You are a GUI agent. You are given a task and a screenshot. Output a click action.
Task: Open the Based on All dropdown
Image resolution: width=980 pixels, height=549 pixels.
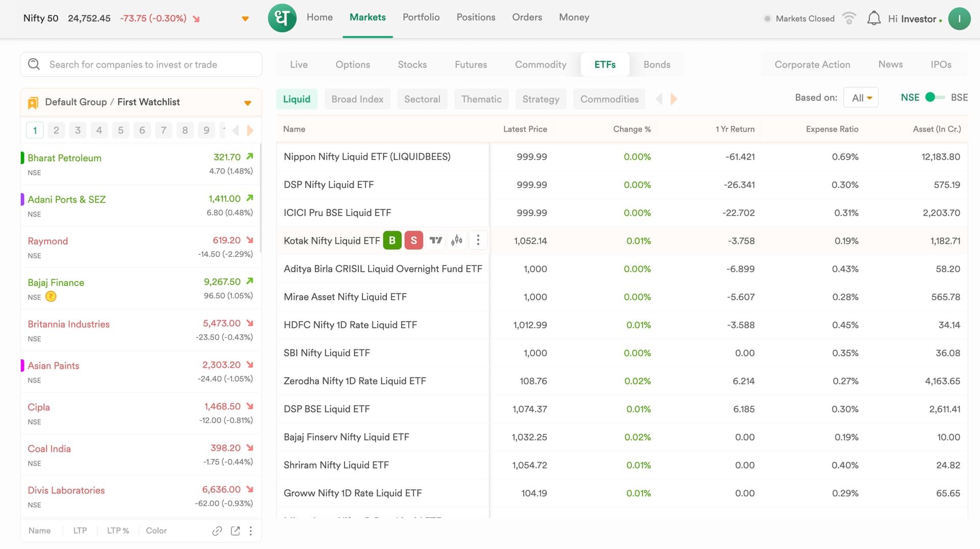point(861,98)
